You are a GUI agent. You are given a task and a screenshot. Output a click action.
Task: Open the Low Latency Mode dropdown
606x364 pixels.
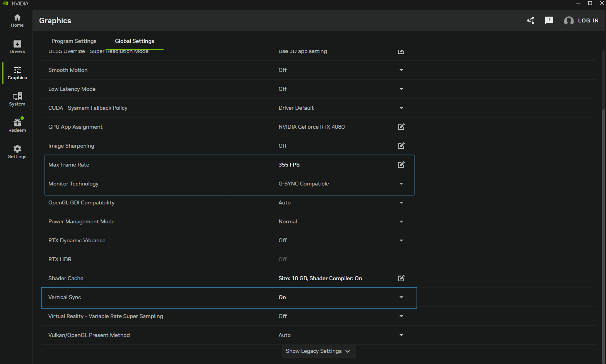point(401,89)
